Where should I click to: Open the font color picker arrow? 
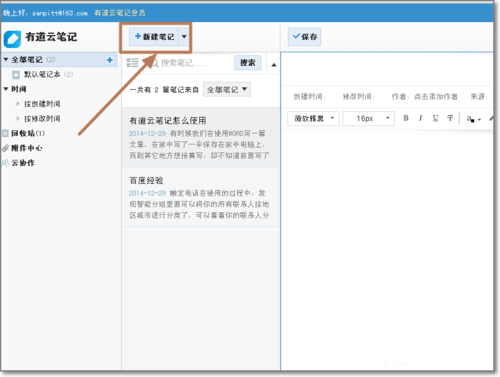click(479, 119)
